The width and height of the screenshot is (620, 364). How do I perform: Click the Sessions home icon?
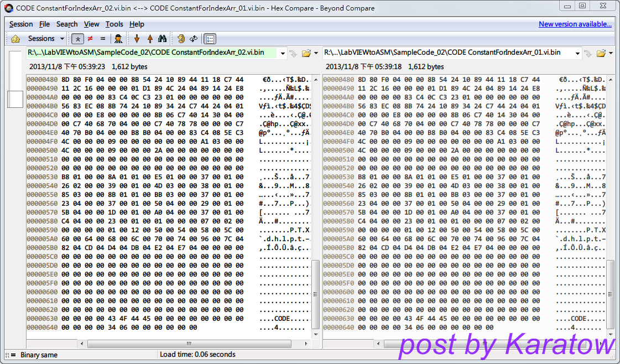coord(16,39)
